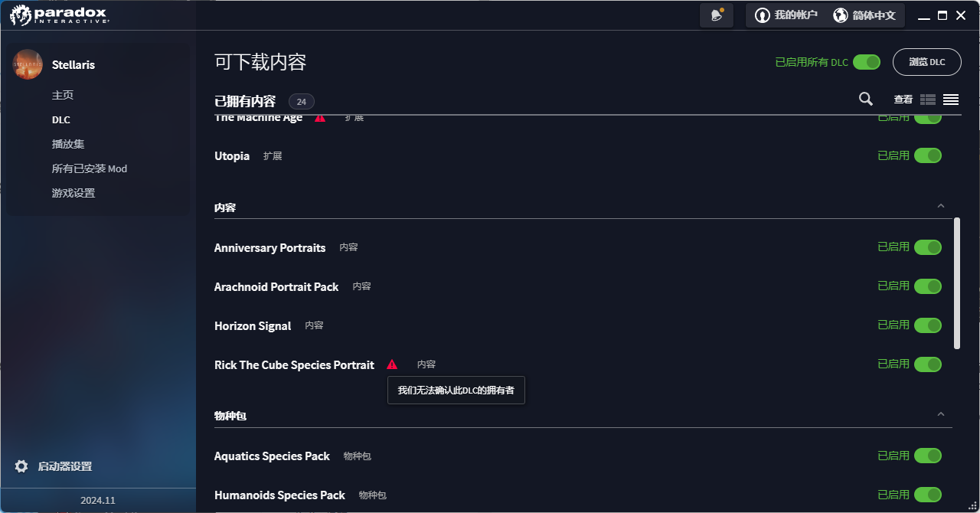Open language selector 简体中文
The height and width of the screenshot is (513, 980).
tap(864, 15)
